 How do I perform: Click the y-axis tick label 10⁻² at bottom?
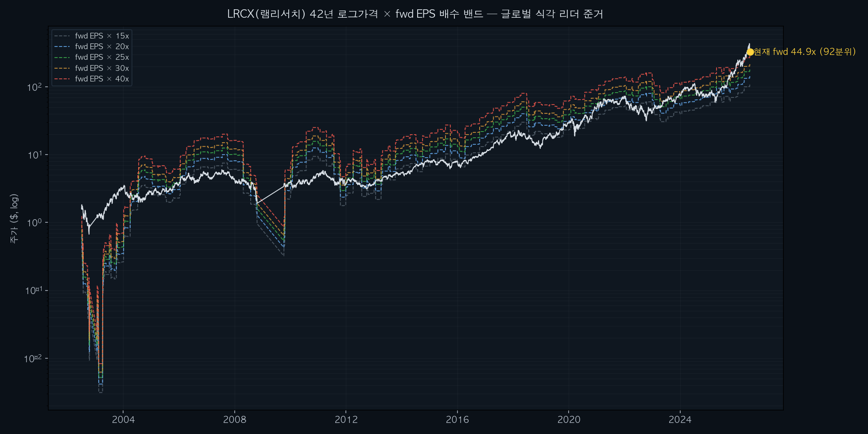click(33, 358)
